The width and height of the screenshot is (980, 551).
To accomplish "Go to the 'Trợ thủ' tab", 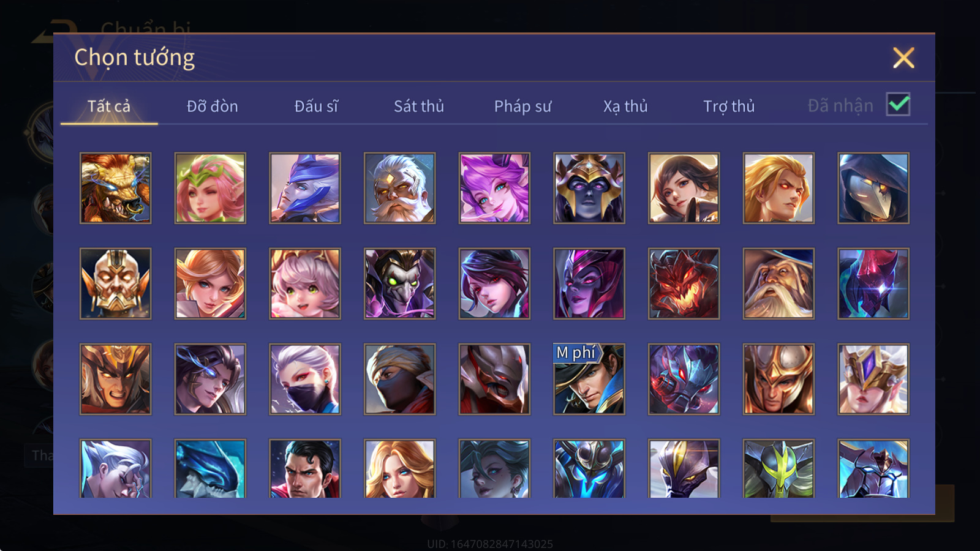I will coord(729,106).
